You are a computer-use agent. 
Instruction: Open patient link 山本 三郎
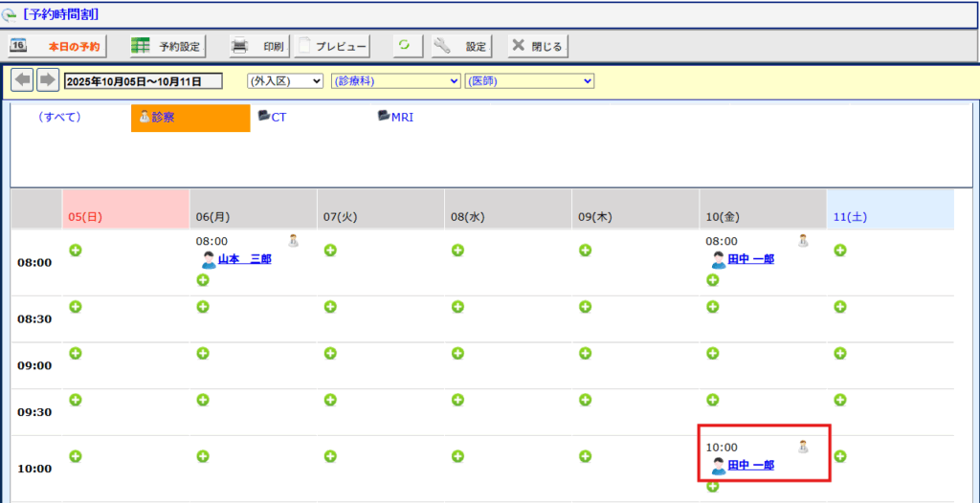coord(244,259)
